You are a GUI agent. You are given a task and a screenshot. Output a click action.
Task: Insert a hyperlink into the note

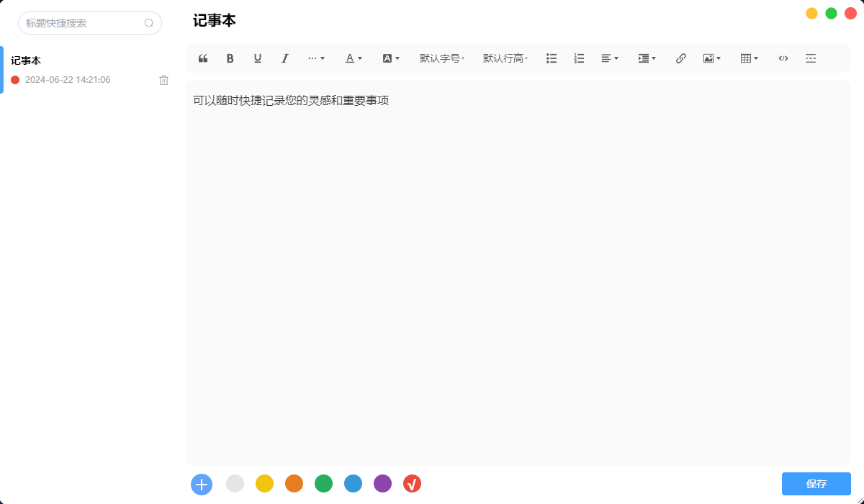(x=680, y=58)
